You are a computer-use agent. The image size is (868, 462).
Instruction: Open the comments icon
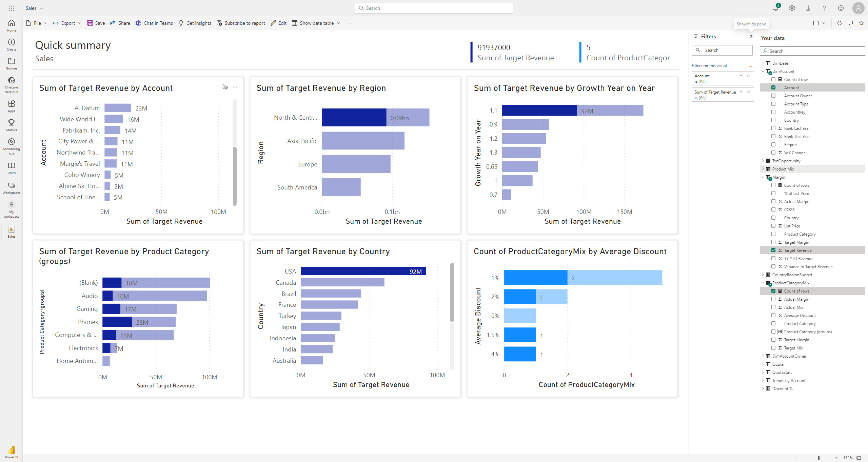tap(850, 23)
